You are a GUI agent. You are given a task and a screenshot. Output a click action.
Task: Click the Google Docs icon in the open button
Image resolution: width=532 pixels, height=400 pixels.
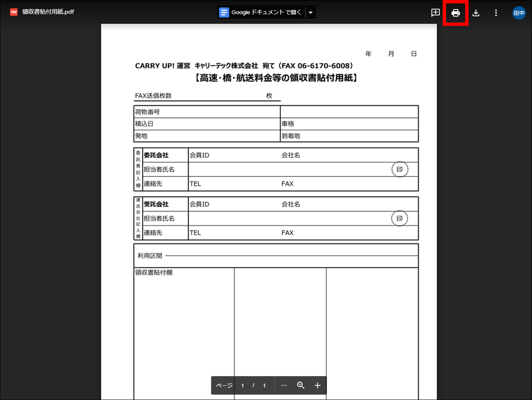[x=224, y=12]
